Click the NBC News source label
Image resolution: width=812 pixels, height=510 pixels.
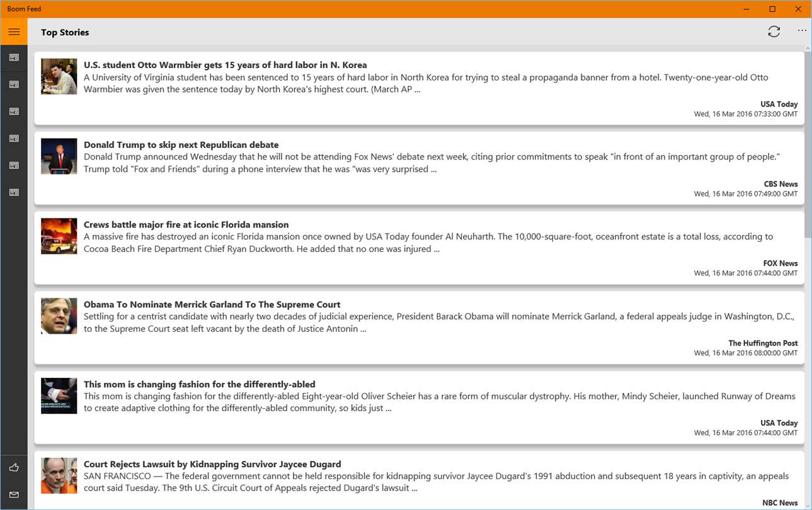[x=780, y=503]
